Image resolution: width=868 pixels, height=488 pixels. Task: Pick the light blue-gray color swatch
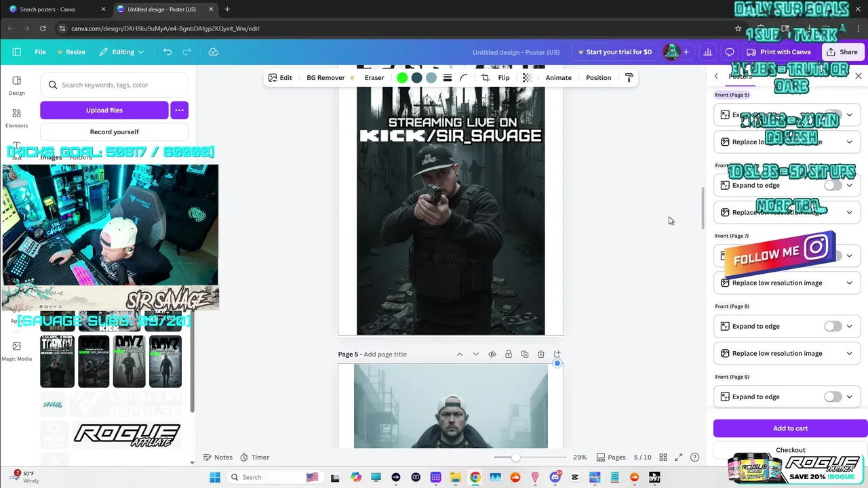point(431,78)
